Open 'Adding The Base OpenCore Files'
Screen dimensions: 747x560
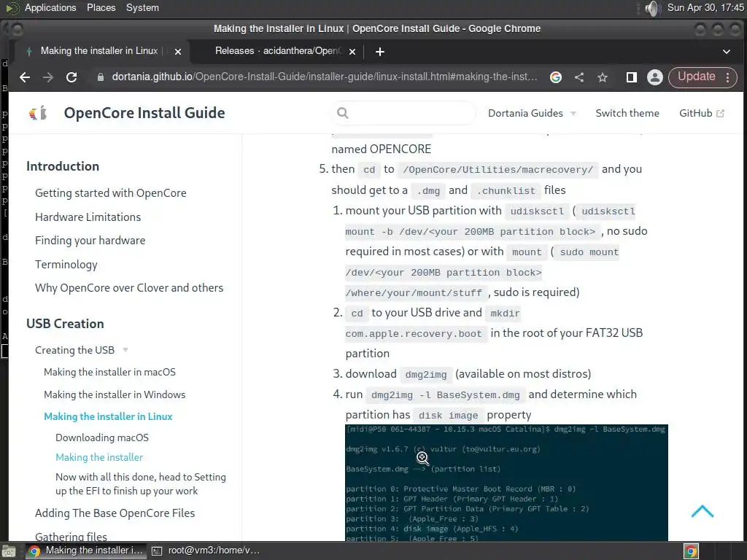(115, 513)
